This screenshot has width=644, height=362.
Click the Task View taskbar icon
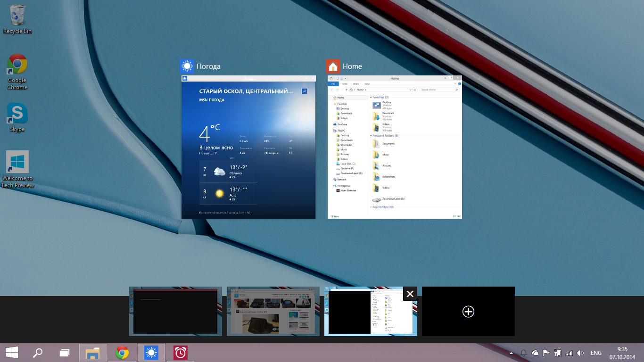[65, 353]
